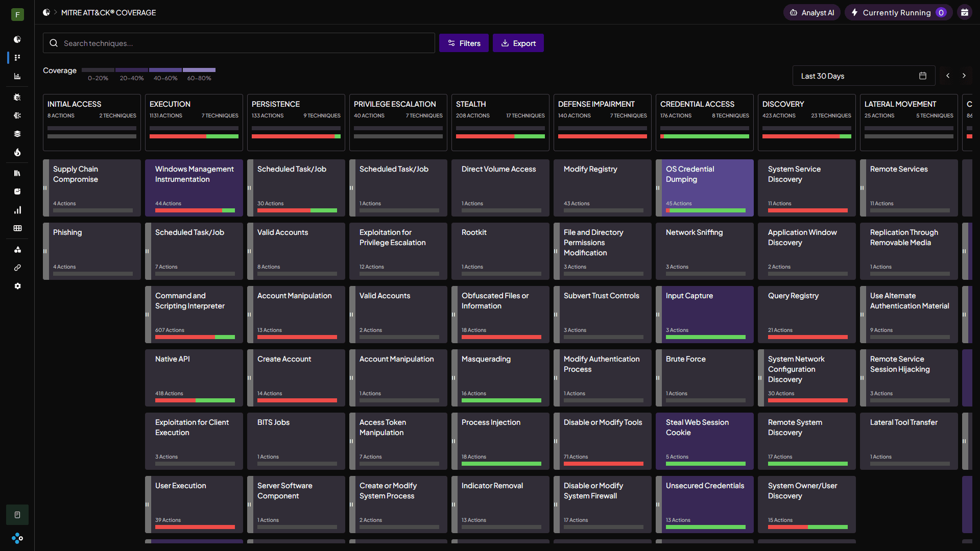980x551 pixels.
Task: Open the Exploitation for Privilege Escalation card
Action: point(398,251)
